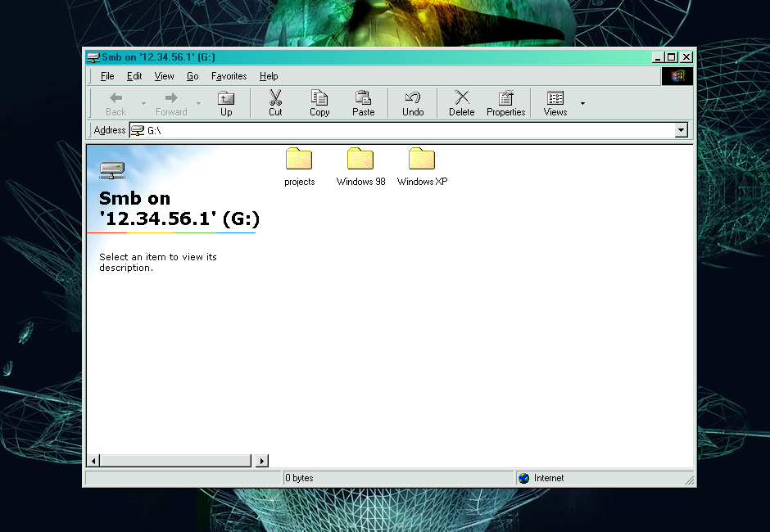770x532 pixels.
Task: Open the Help menu
Action: pos(269,76)
